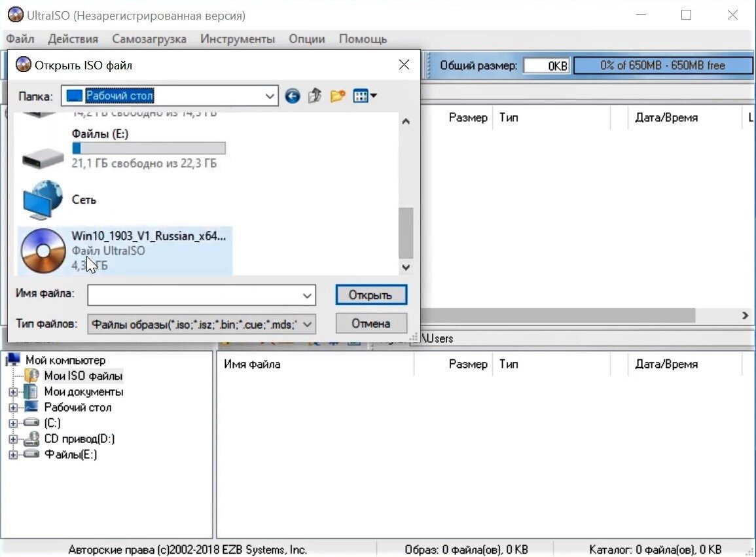
Task: Expand the Рабочий стол tree node
Action: (x=13, y=408)
